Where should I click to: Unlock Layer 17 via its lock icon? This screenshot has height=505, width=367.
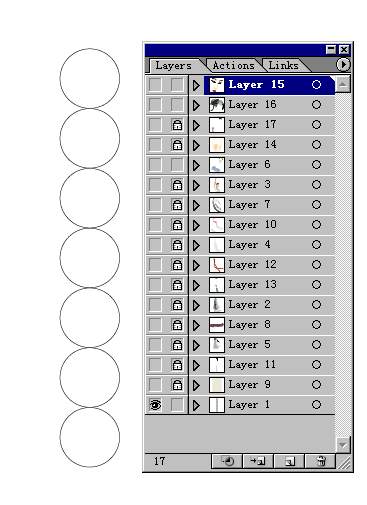click(x=177, y=125)
